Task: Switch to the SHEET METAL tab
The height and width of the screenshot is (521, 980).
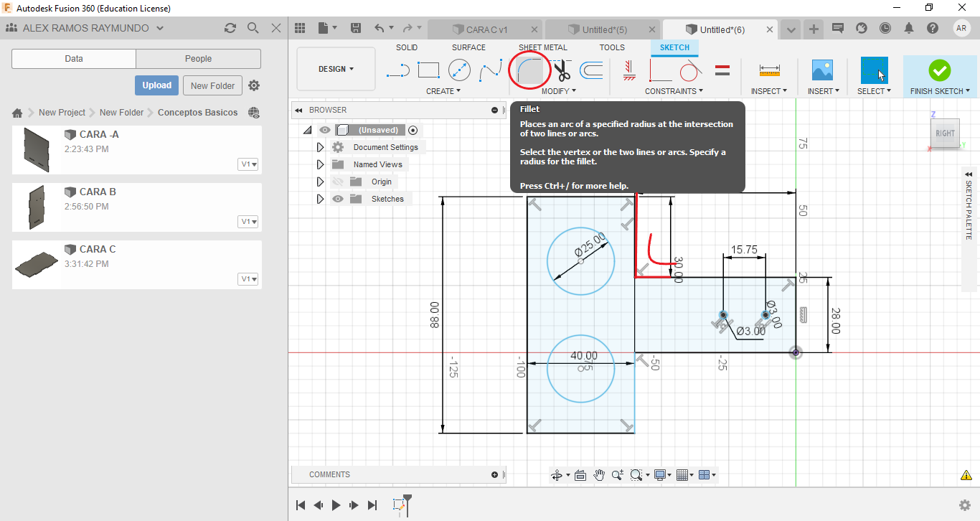Action: click(542, 47)
